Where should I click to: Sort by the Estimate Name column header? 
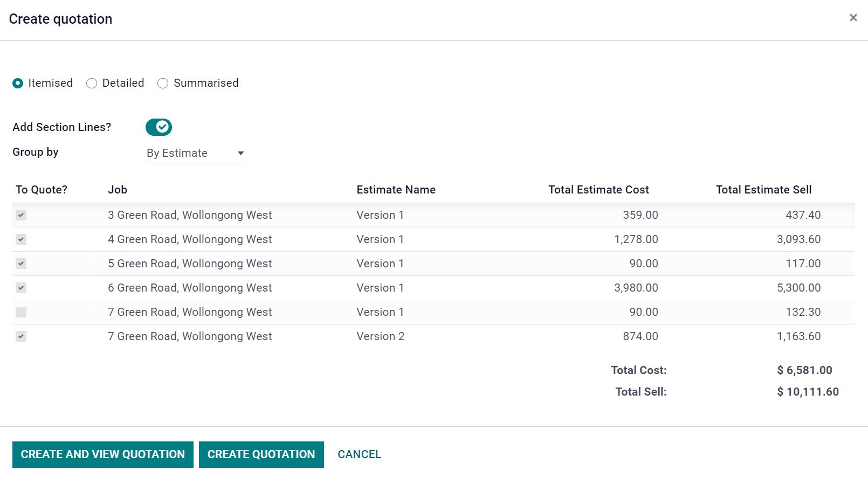[396, 190]
